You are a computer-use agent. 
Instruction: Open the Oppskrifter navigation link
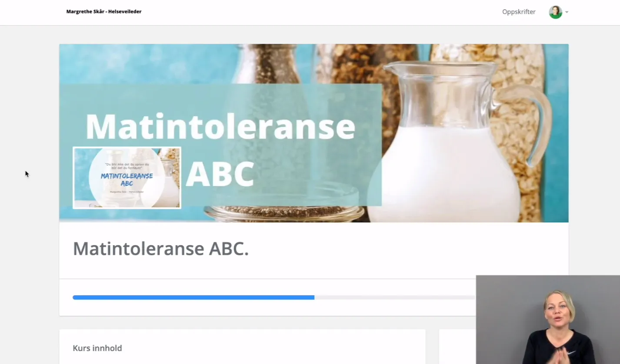pyautogui.click(x=519, y=12)
